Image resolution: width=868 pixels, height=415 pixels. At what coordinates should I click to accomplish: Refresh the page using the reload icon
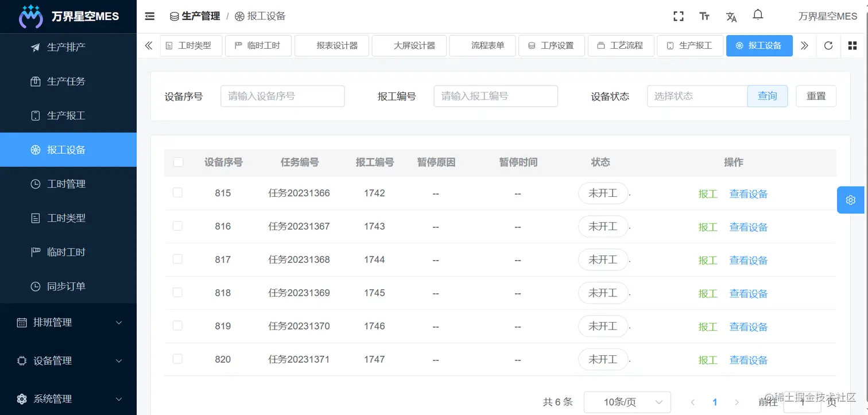828,45
